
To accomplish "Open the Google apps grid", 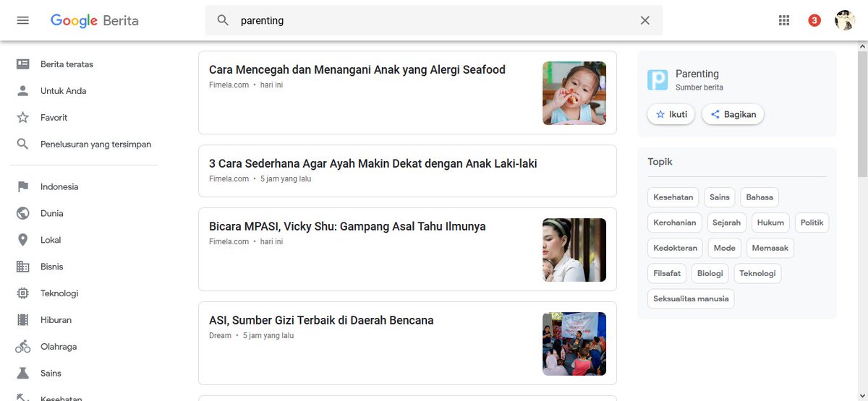I will (784, 20).
